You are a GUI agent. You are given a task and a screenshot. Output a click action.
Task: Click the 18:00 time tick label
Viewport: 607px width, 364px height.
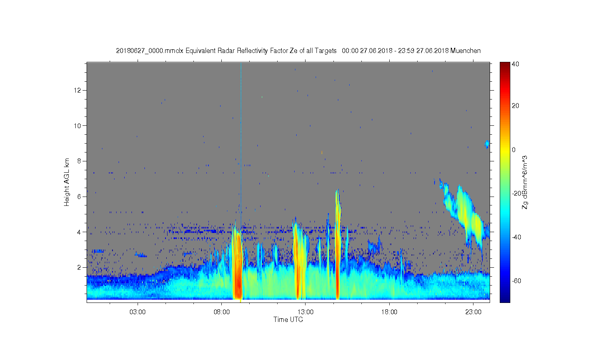tap(389, 312)
